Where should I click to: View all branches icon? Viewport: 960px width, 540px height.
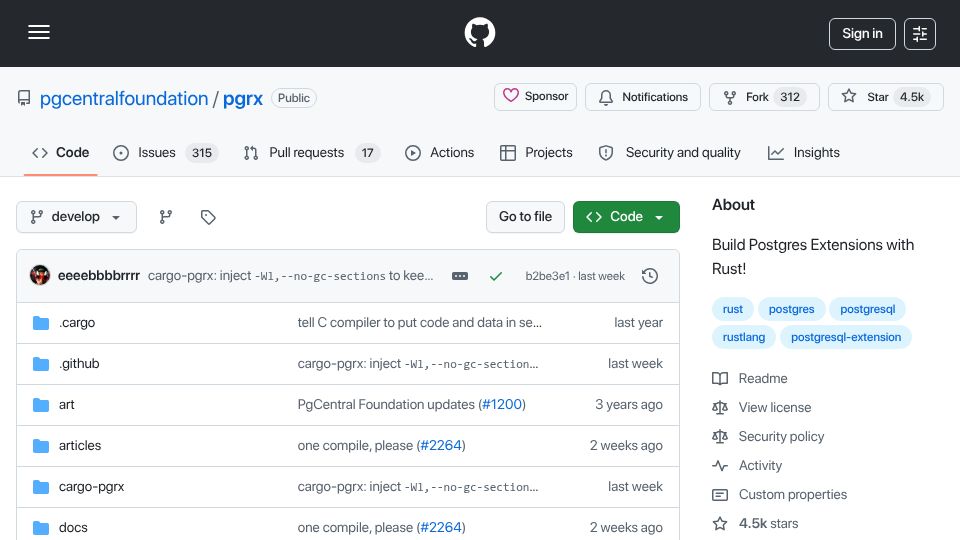[x=166, y=217]
